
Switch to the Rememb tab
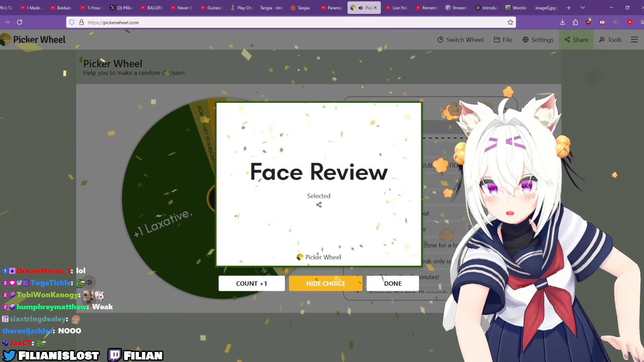427,8
